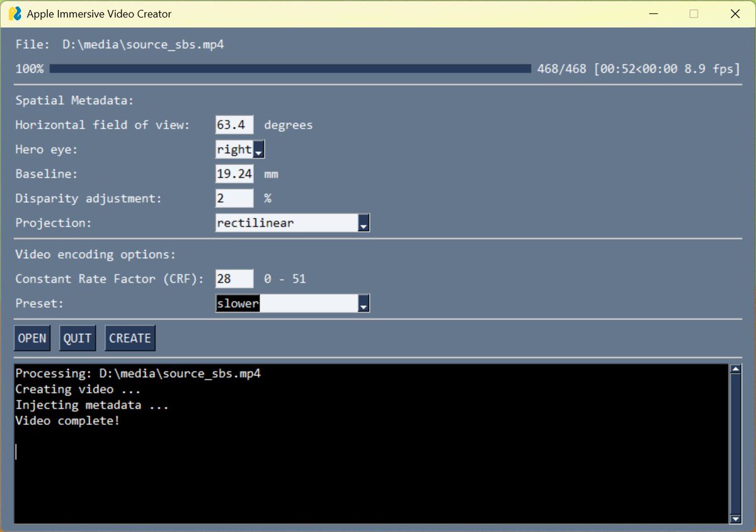This screenshot has height=532, width=756.
Task: Click the '100%' progress label
Action: pyautogui.click(x=30, y=69)
